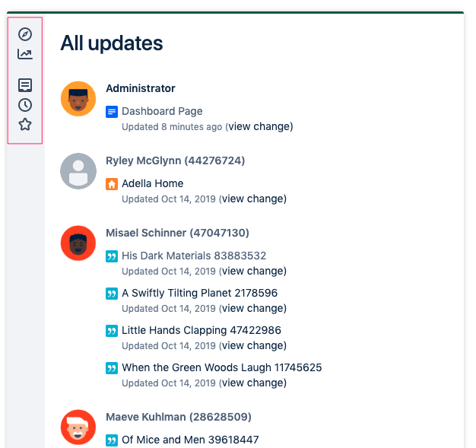Open Maeve Kuhlman (28628509) profile link

click(179, 417)
